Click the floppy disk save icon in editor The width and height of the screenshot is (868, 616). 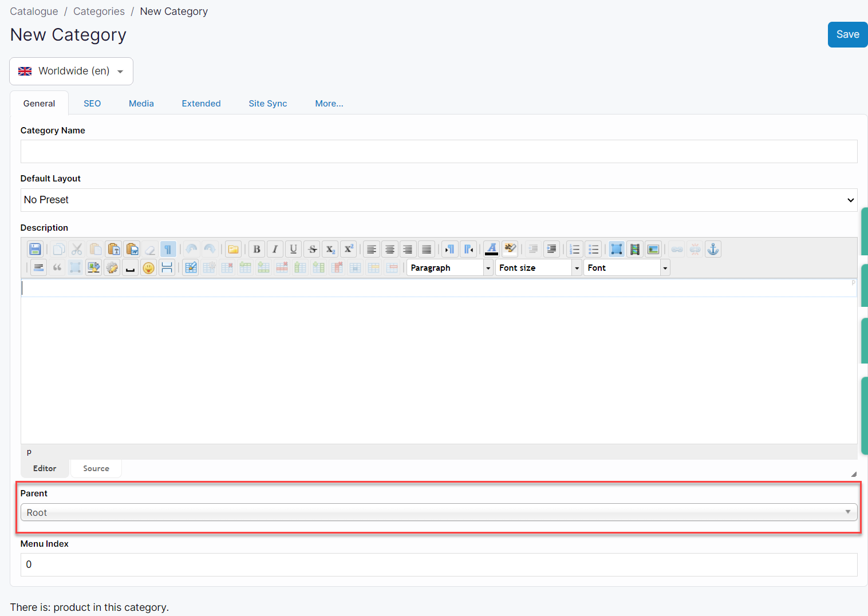click(x=35, y=249)
